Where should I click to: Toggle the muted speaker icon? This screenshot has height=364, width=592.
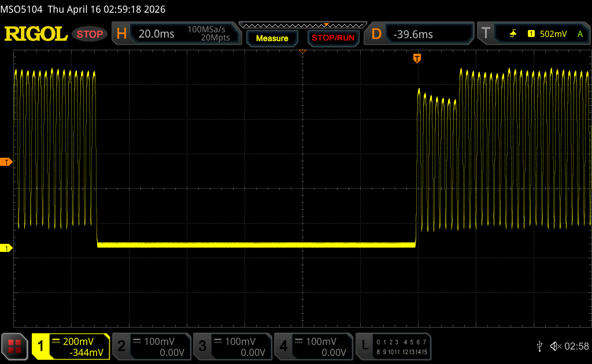pos(555,346)
